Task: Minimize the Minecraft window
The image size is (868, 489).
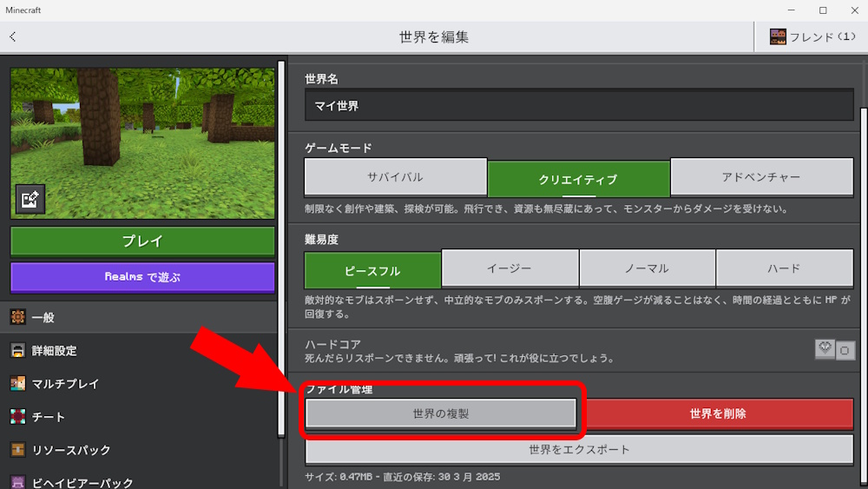Action: pyautogui.click(x=792, y=10)
